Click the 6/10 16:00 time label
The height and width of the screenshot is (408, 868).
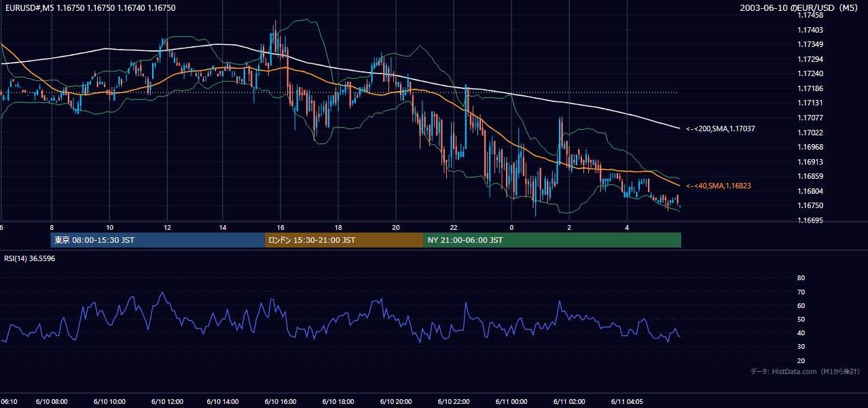pos(281,401)
